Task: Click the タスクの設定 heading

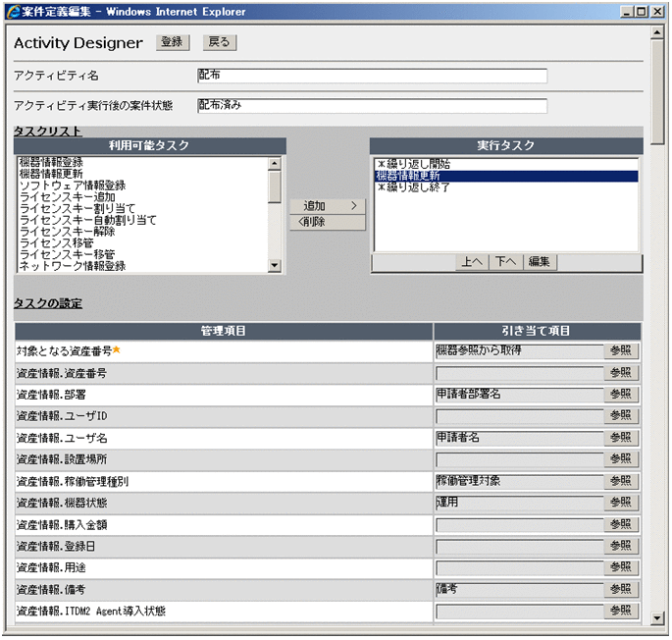Action: (48, 303)
